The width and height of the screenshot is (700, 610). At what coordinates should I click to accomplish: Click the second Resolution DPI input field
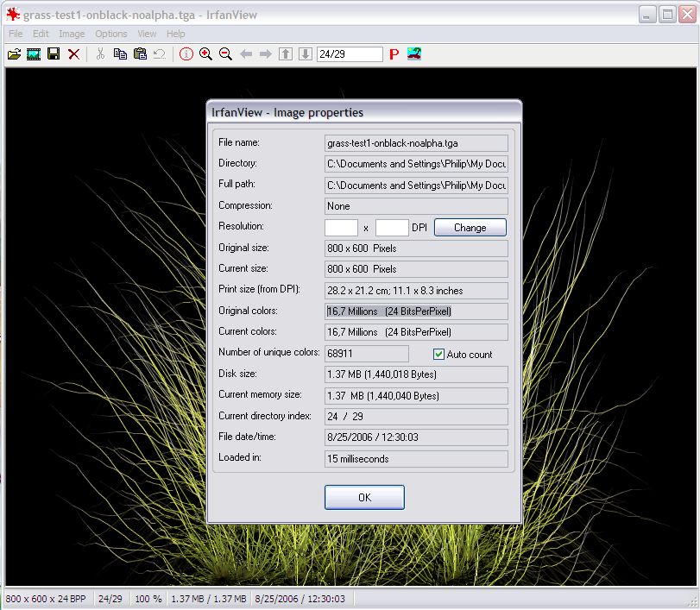pos(392,228)
